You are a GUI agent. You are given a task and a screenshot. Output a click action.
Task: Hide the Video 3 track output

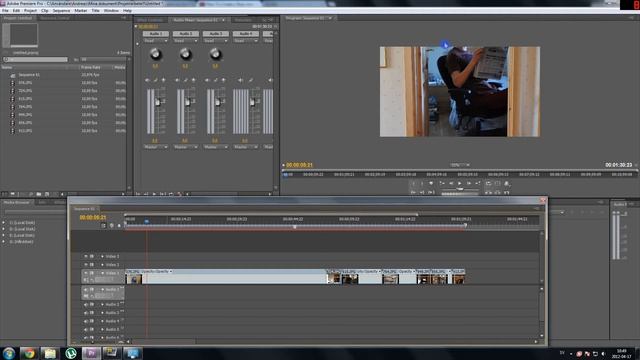86,256
